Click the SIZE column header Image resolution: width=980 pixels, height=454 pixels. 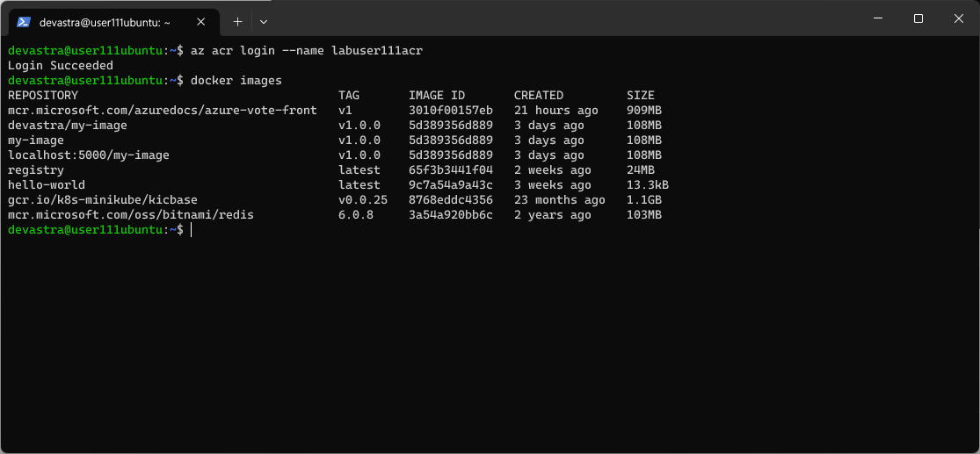pos(641,96)
